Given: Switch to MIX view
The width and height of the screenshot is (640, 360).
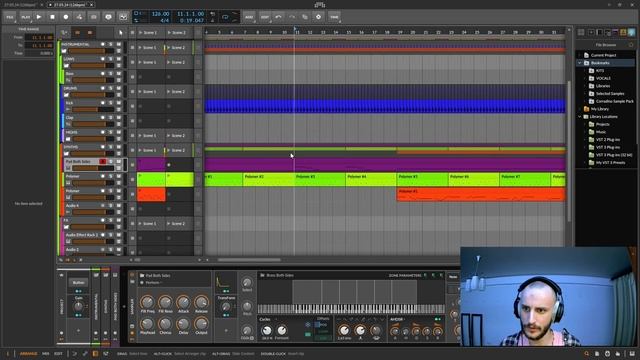Looking at the screenshot, I should point(46,354).
